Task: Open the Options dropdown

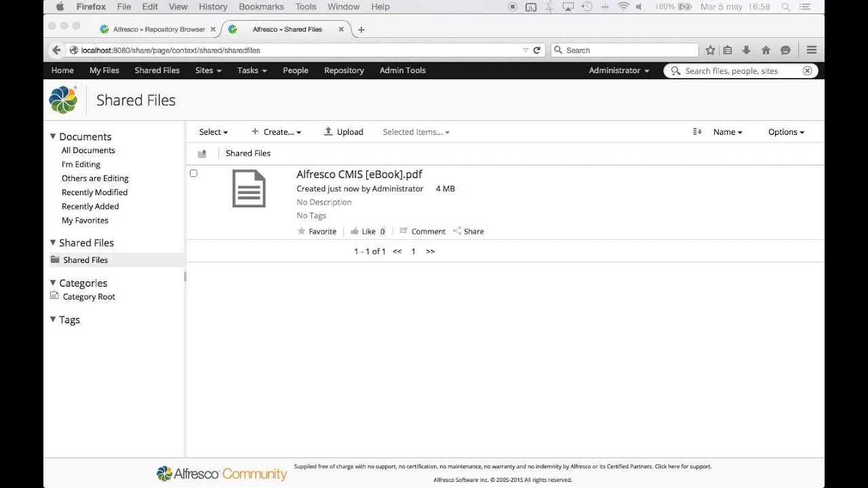Action: 786,132
